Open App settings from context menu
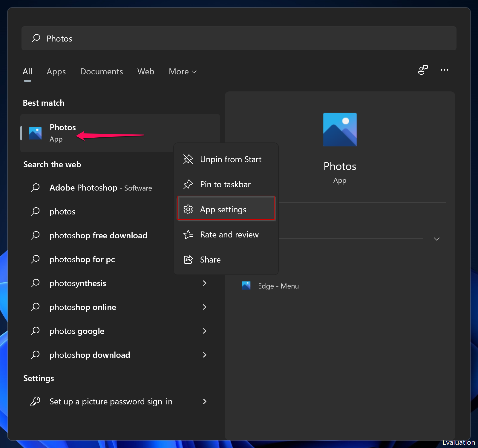Viewport: 478px width, 448px height. pyautogui.click(x=226, y=208)
